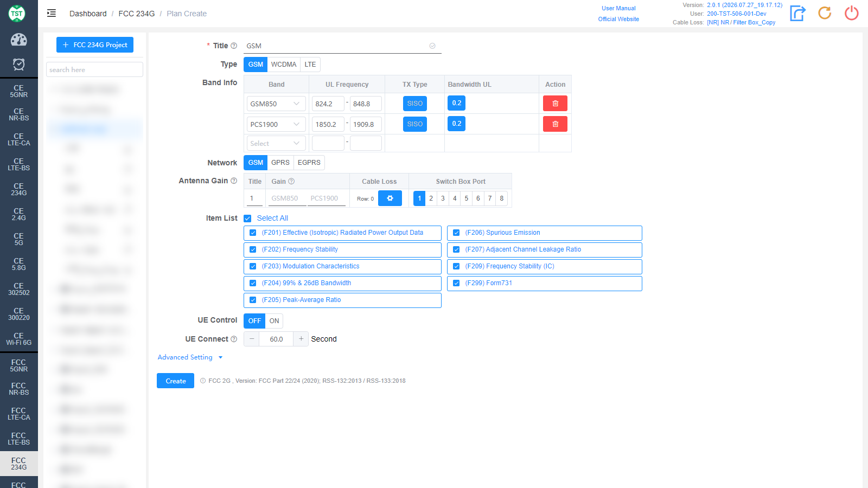The height and width of the screenshot is (488, 868).
Task: Open the PCS1900 band dropdown
Action: click(x=276, y=124)
